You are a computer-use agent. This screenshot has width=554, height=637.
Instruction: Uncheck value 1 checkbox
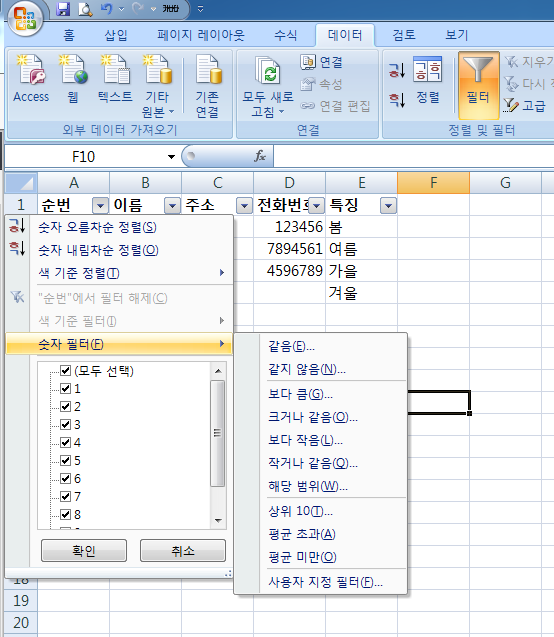65,388
